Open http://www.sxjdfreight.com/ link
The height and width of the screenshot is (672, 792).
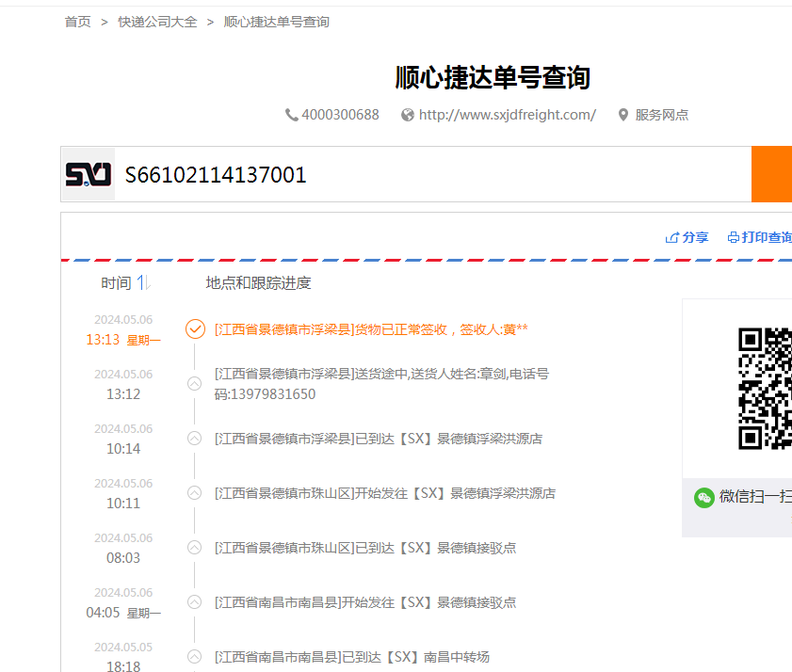click(x=507, y=115)
